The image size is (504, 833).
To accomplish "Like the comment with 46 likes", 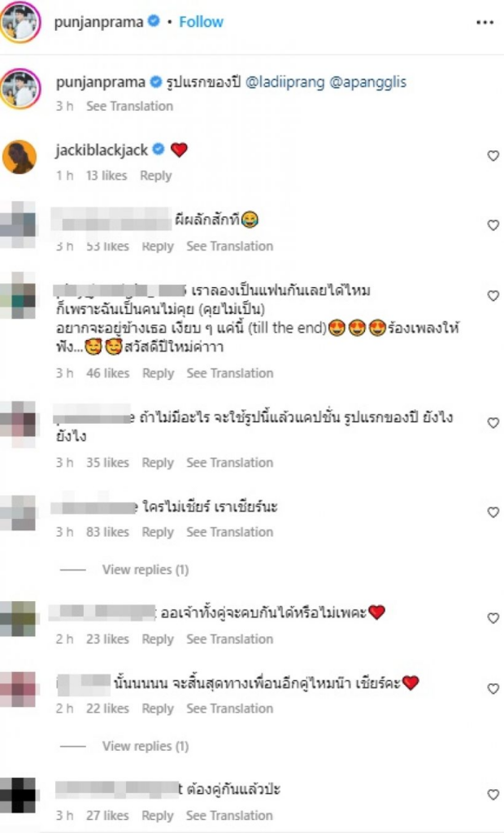I will coord(493,295).
